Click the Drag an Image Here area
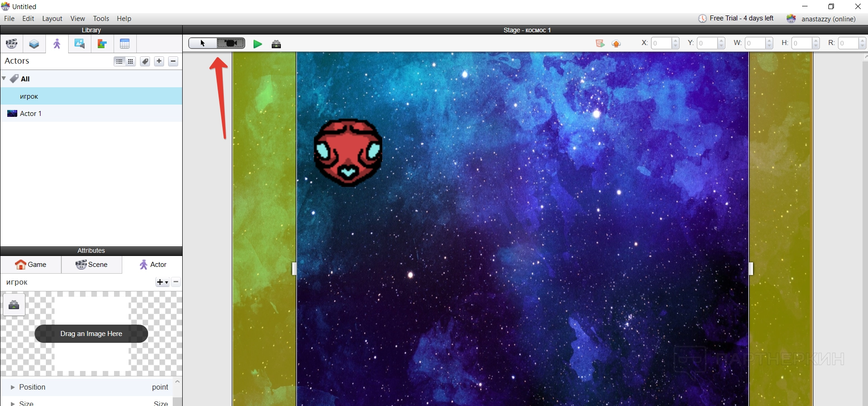Image resolution: width=868 pixels, height=406 pixels. pos(91,334)
